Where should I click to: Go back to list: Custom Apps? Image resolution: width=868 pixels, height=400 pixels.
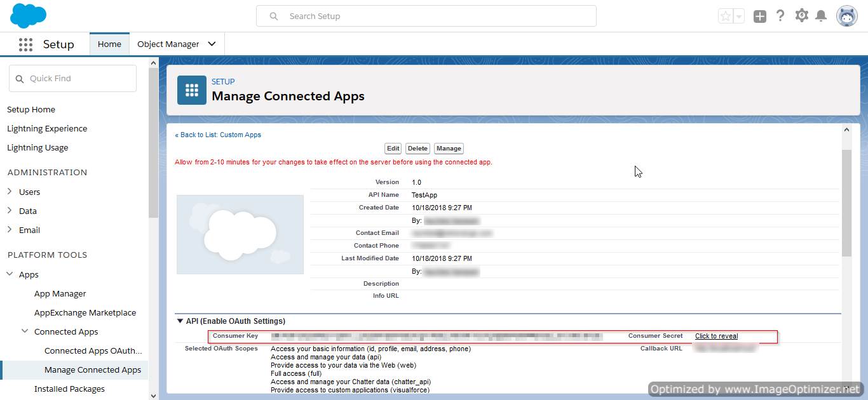[x=218, y=135]
